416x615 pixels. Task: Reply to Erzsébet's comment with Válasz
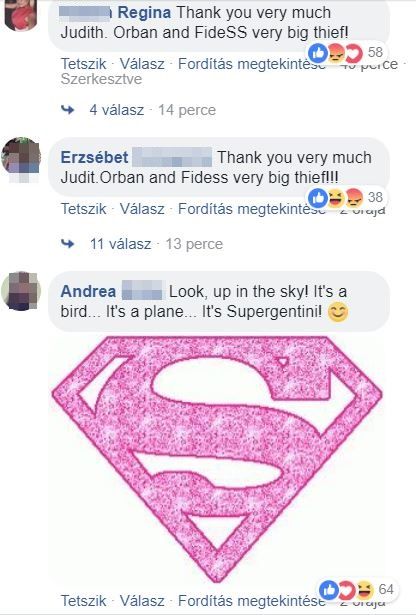click(142, 209)
